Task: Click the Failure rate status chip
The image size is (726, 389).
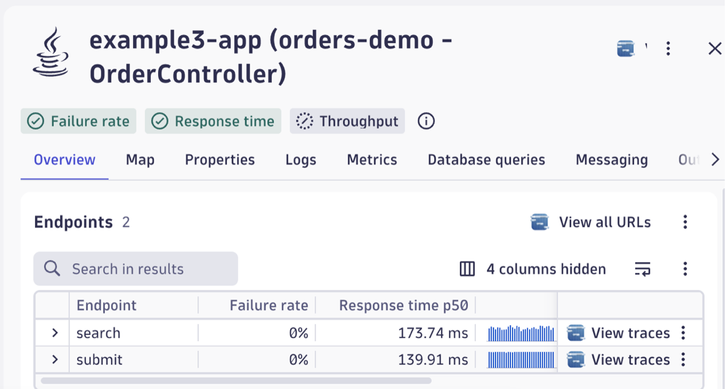Action: click(78, 121)
